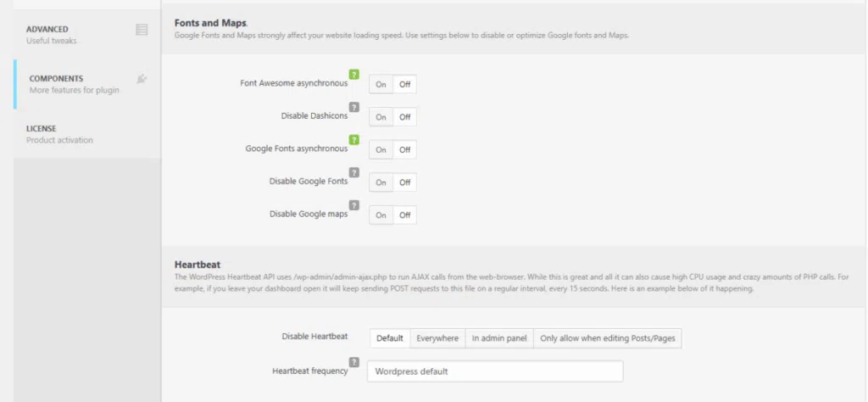This screenshot has height=402, width=868.
Task: Choose In admin panel heartbeat option
Action: point(499,338)
